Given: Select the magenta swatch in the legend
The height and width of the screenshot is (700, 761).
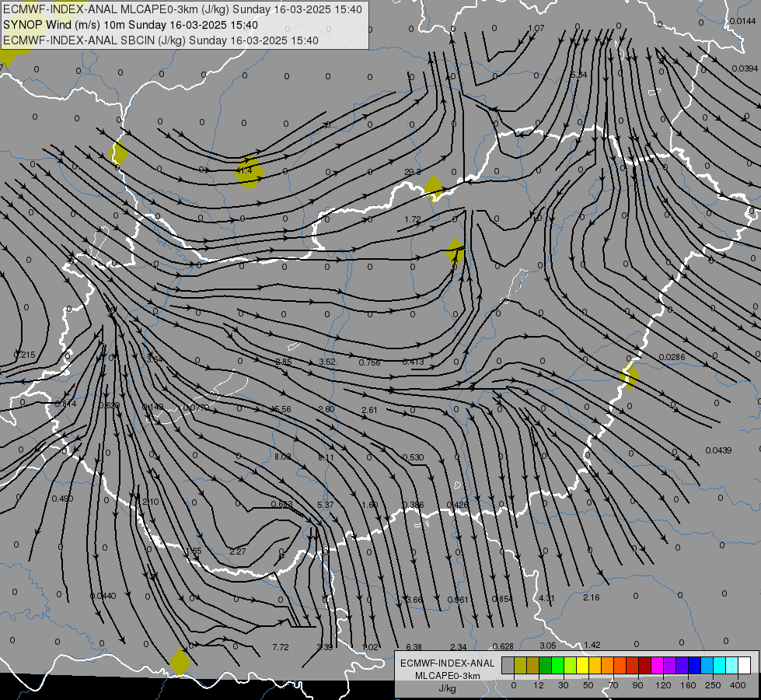Looking at the screenshot, I should [657, 665].
